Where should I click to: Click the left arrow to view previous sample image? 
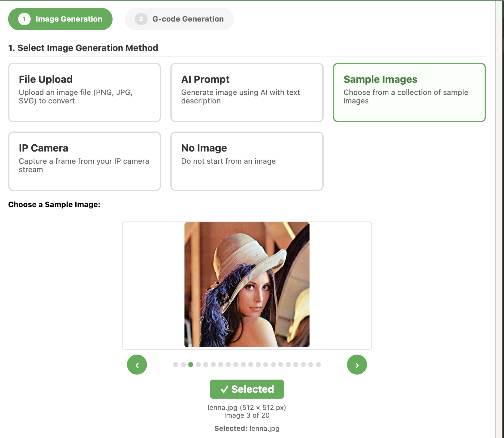tap(137, 364)
